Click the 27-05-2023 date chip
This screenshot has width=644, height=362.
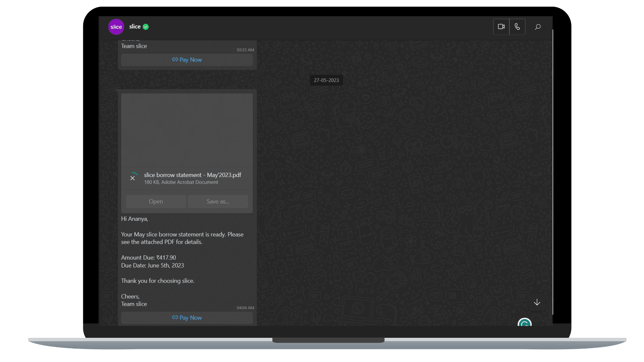click(326, 80)
